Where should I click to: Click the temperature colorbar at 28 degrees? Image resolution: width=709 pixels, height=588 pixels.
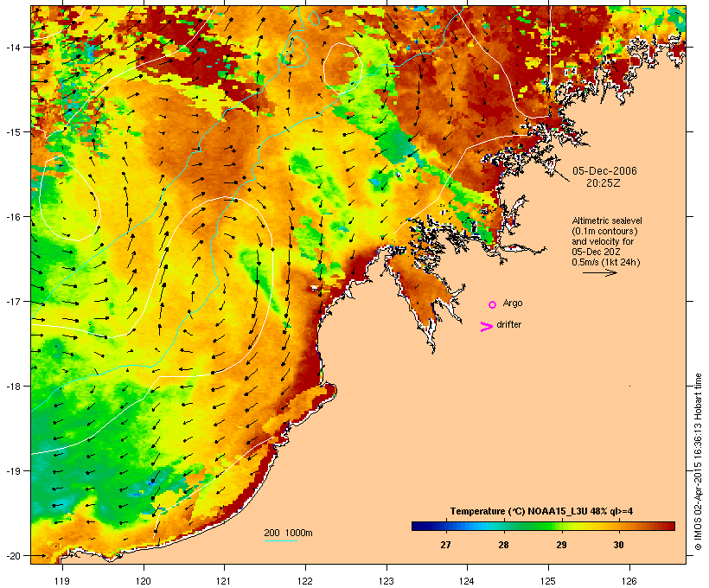(x=503, y=526)
